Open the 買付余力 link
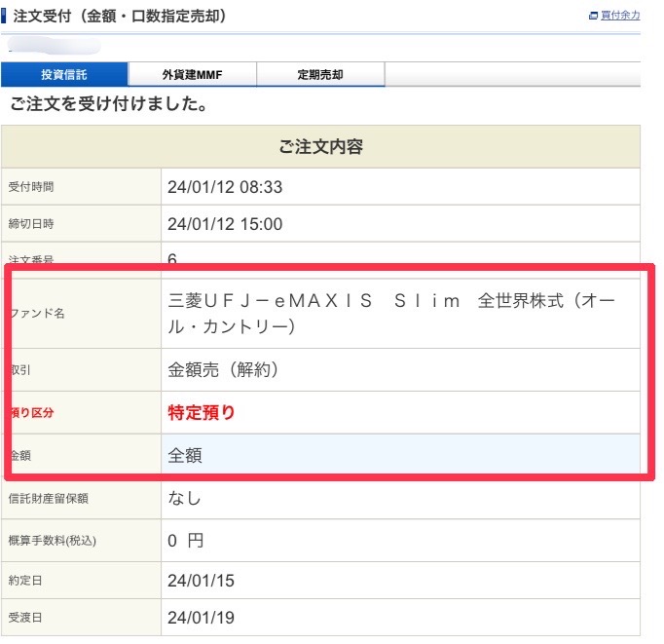The image size is (664, 644). [620, 16]
